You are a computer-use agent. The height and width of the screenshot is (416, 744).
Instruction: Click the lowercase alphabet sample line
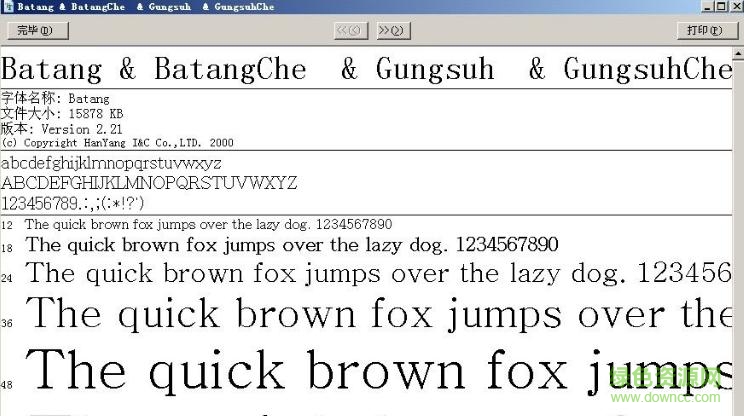pos(111,164)
